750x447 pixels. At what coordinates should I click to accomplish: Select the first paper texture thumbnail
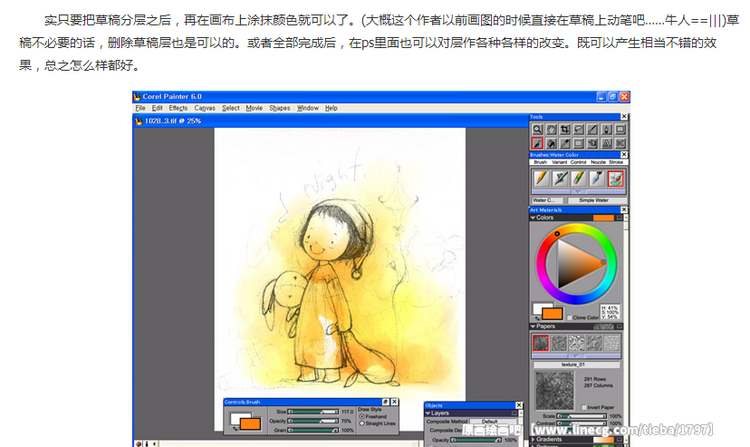point(540,343)
